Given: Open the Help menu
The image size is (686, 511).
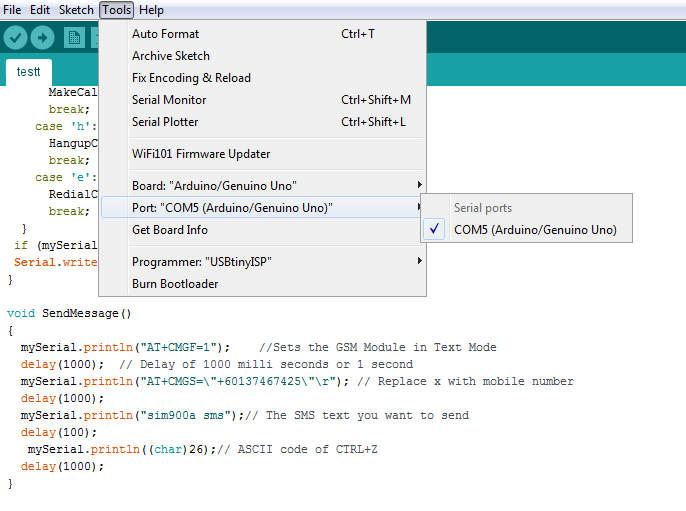Looking at the screenshot, I should 151,10.
